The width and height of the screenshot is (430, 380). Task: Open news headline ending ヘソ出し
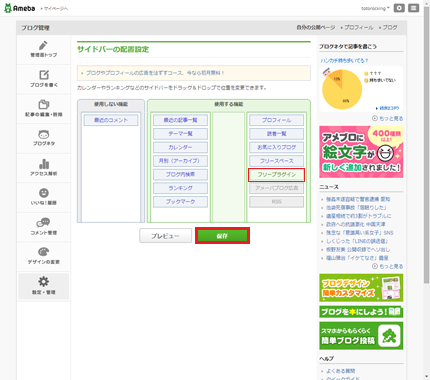[358, 249]
